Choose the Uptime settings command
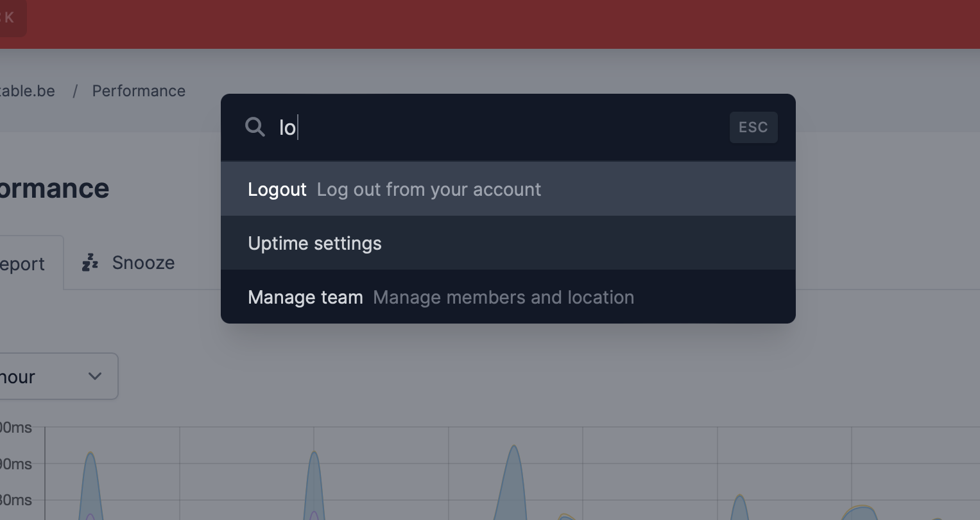The image size is (980, 520). (508, 243)
